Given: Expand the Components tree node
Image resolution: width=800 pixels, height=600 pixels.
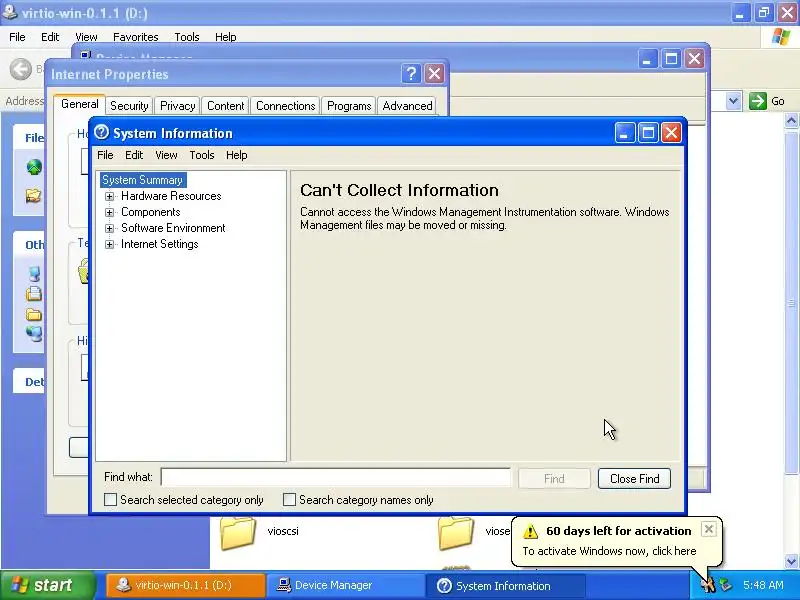Looking at the screenshot, I should [x=109, y=212].
